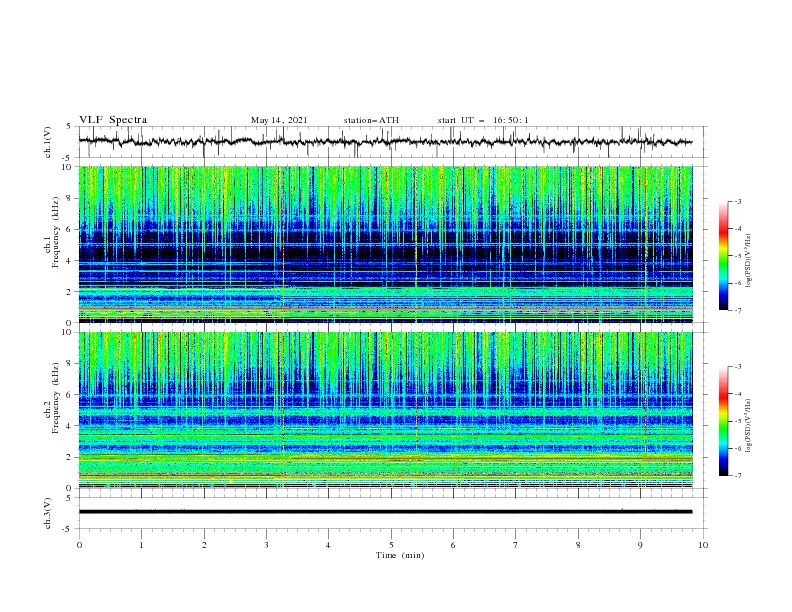Click the time axis tick label "0"

point(79,545)
